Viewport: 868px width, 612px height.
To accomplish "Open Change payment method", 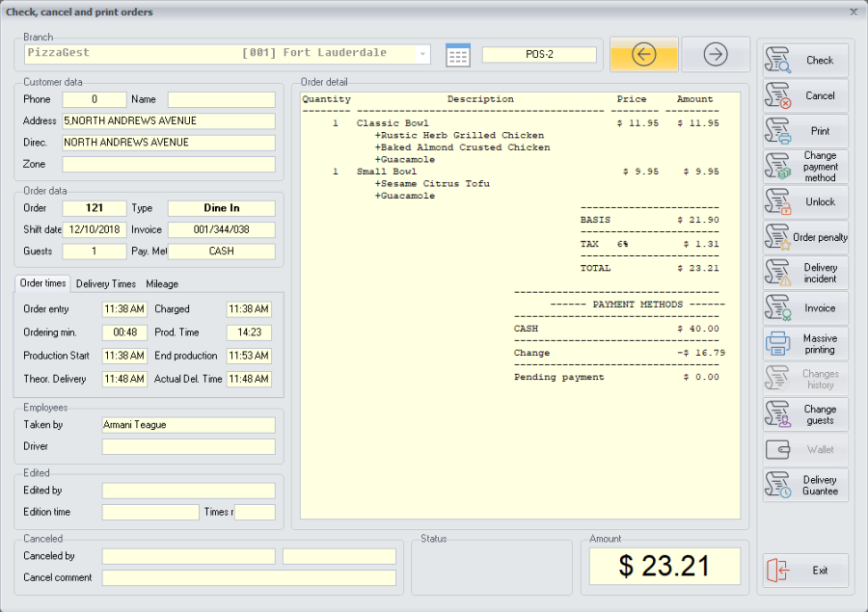I will [805, 167].
